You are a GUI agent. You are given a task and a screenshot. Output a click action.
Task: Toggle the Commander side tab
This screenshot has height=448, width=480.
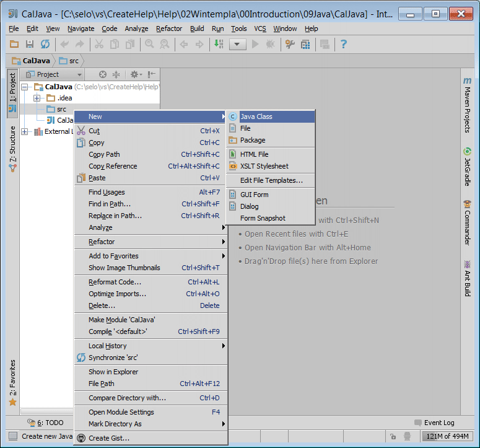click(x=467, y=222)
